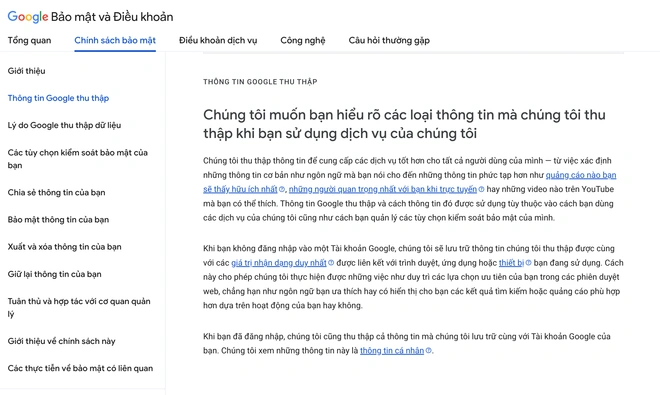Click the Google logo
Image resolution: width=660 pixels, height=395 pixels.
[28, 17]
